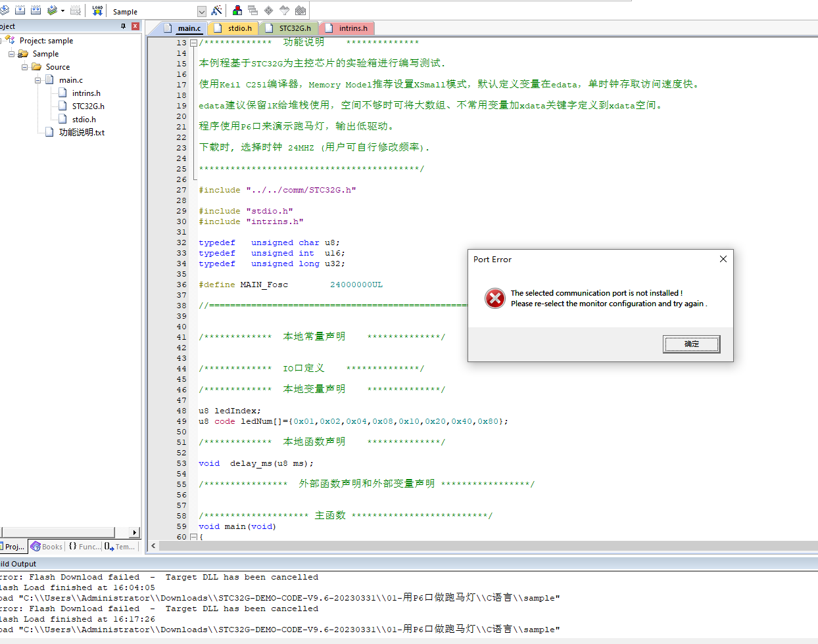Collapse the main.c file node
This screenshot has width=818, height=644.
(x=37, y=80)
